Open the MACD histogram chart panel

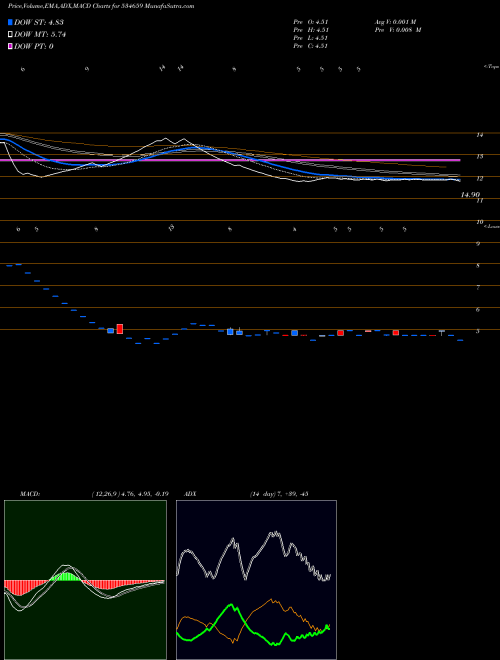pyautogui.click(x=85, y=580)
